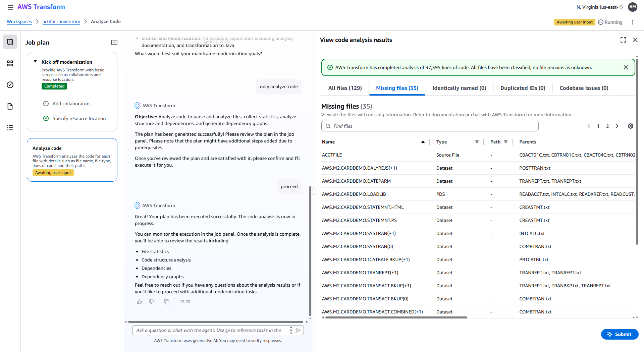Expand results panel to full screen
The image size is (644, 352).
tap(623, 40)
